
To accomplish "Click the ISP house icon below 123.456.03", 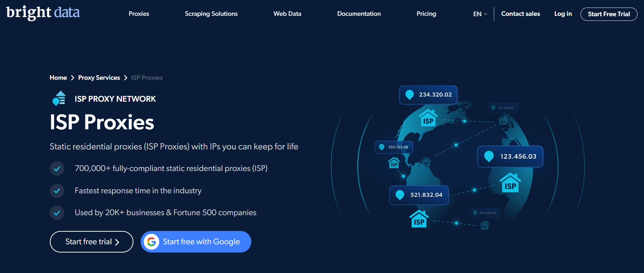I will 510,183.
